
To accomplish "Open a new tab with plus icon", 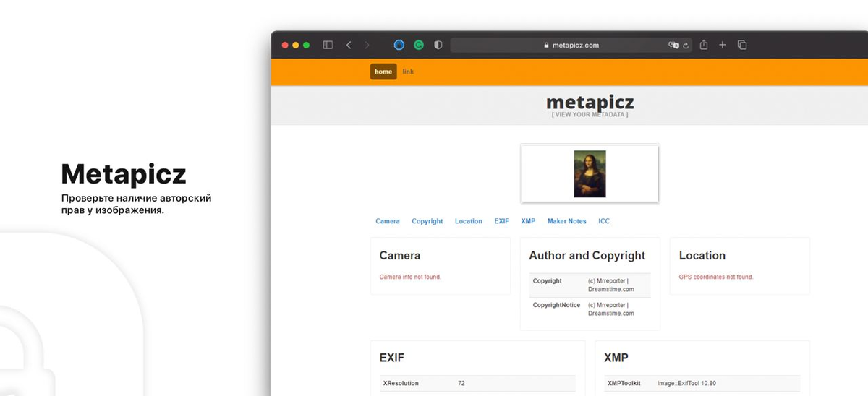I will click(x=722, y=45).
